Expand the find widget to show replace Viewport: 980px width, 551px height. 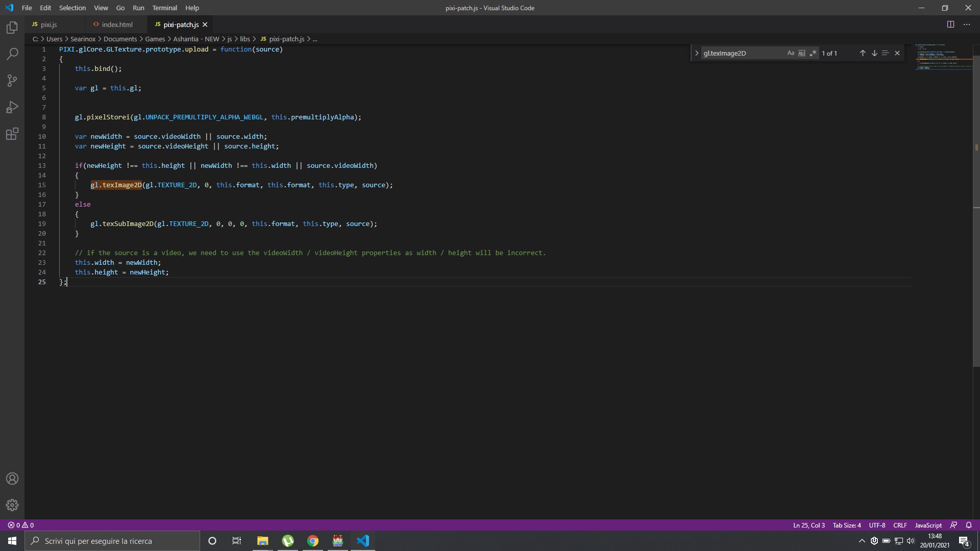696,53
